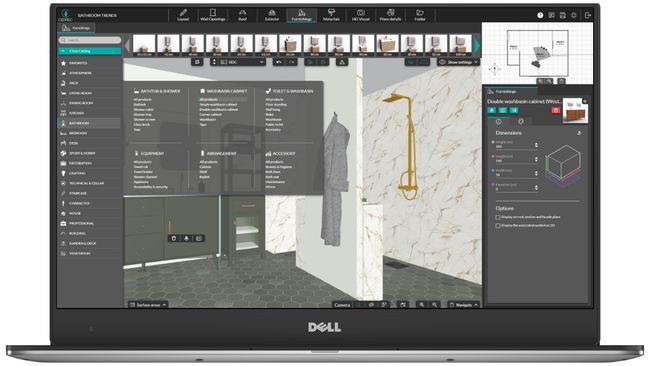650x366 pixels.
Task: Enable the first Options checkbox
Action: click(x=498, y=217)
